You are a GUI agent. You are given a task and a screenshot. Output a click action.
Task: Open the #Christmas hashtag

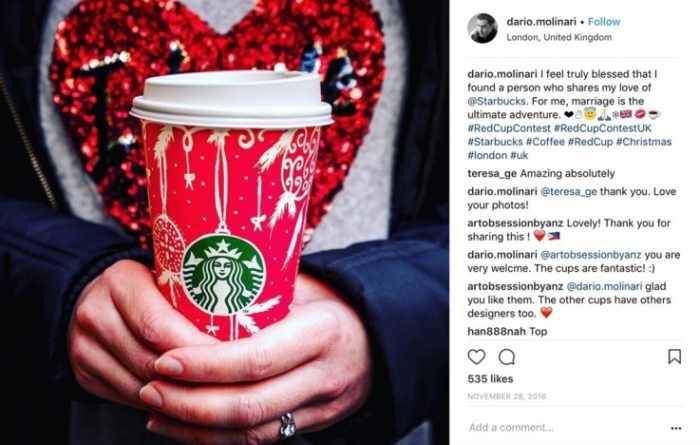pyautogui.click(x=643, y=142)
